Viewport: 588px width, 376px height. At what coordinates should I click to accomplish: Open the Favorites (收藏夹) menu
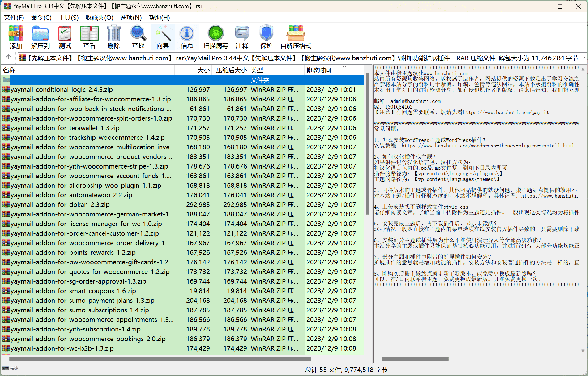coord(100,18)
